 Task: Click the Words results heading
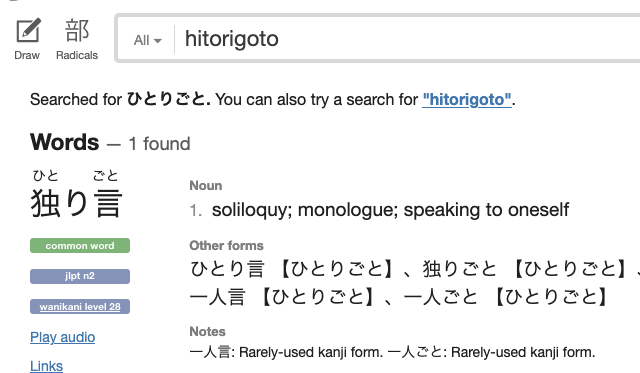(x=64, y=142)
